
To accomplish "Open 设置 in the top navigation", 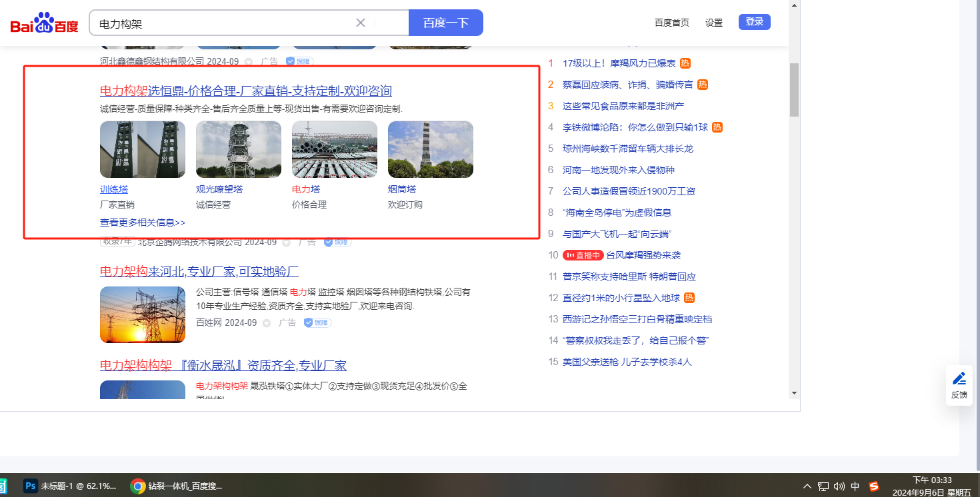I will coord(714,23).
